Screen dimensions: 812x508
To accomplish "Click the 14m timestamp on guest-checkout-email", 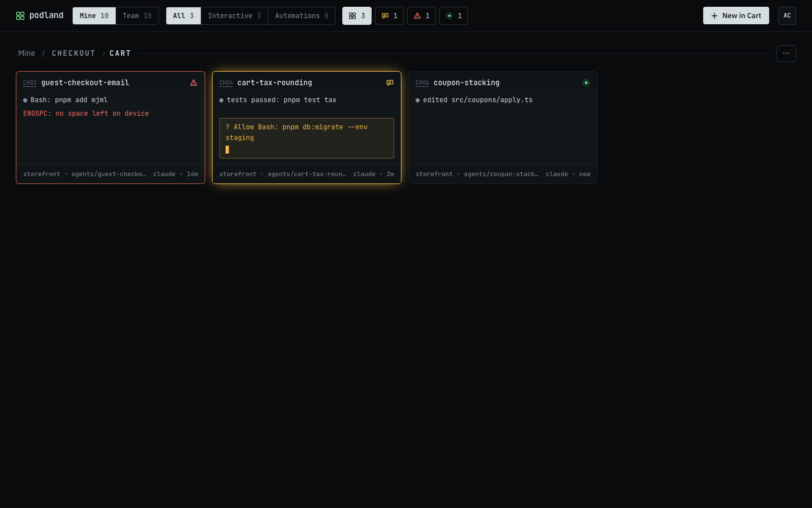I will coord(192,174).
